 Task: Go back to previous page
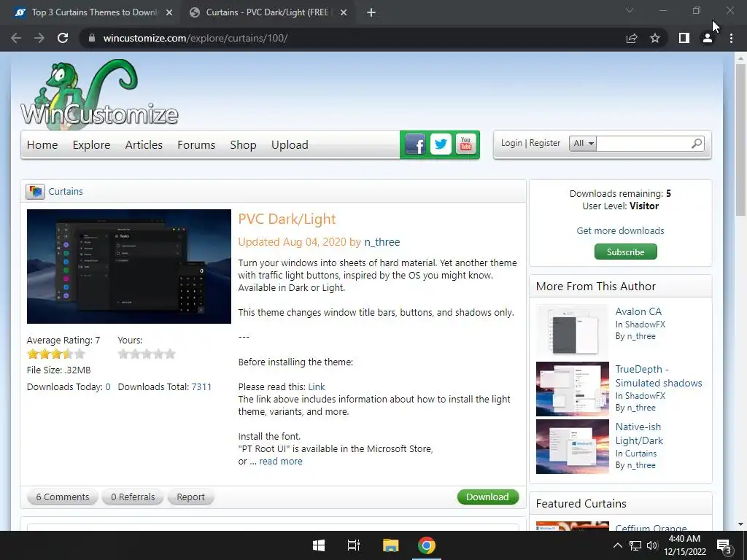[16, 38]
